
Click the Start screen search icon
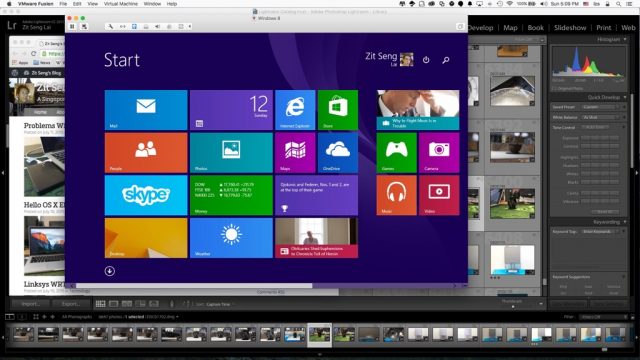(446, 60)
